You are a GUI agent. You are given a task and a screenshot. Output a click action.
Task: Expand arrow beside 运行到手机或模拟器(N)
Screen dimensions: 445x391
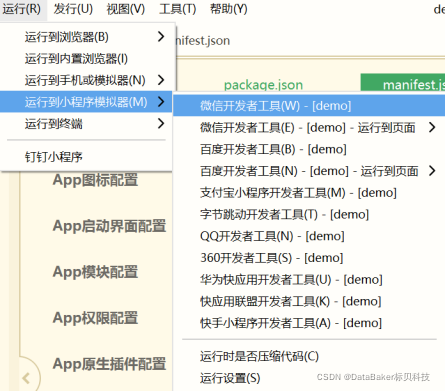point(161,80)
